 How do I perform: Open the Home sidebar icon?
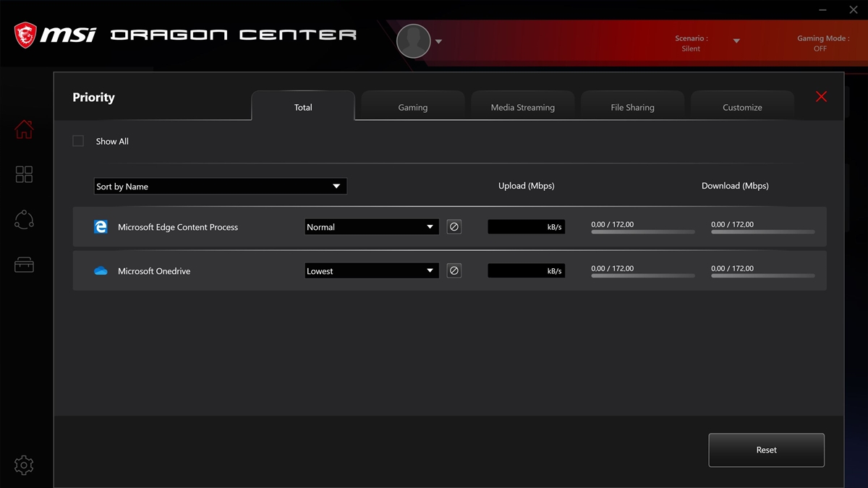24,129
